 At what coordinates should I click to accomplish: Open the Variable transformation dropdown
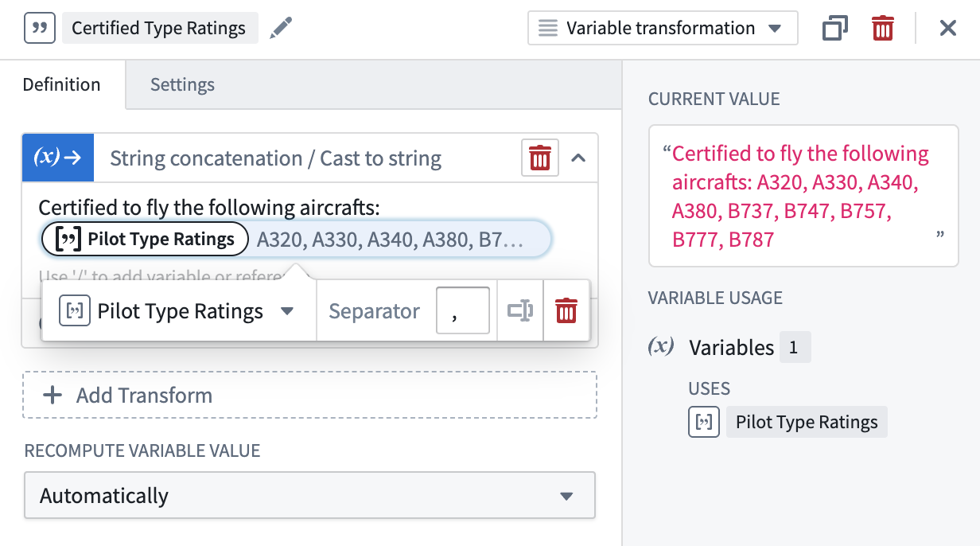pos(662,27)
